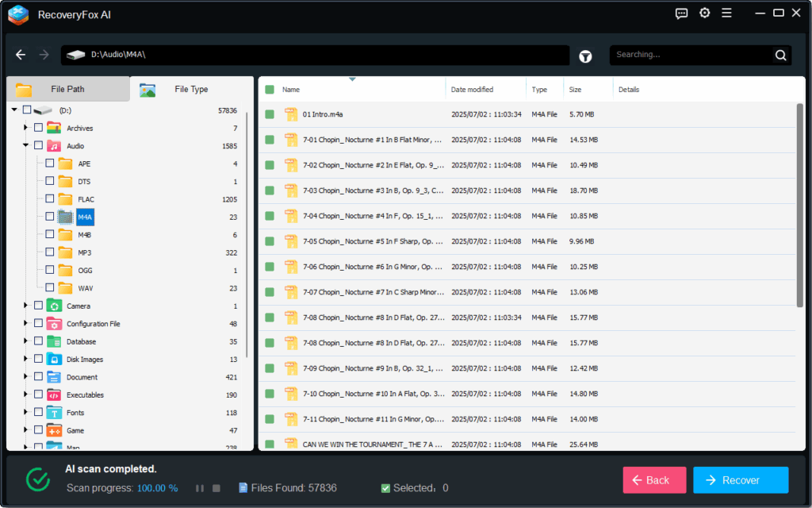Click the RecoveryFox AI logo icon

point(18,14)
